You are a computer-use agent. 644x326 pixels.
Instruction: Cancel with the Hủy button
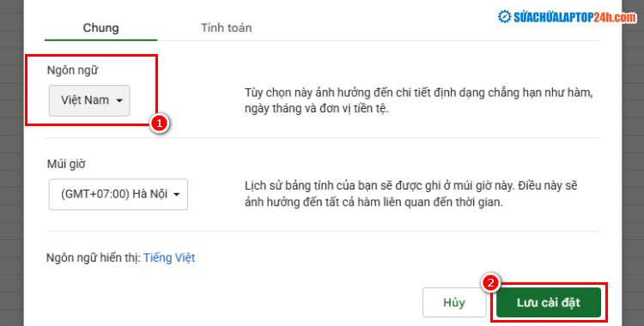coord(454,303)
